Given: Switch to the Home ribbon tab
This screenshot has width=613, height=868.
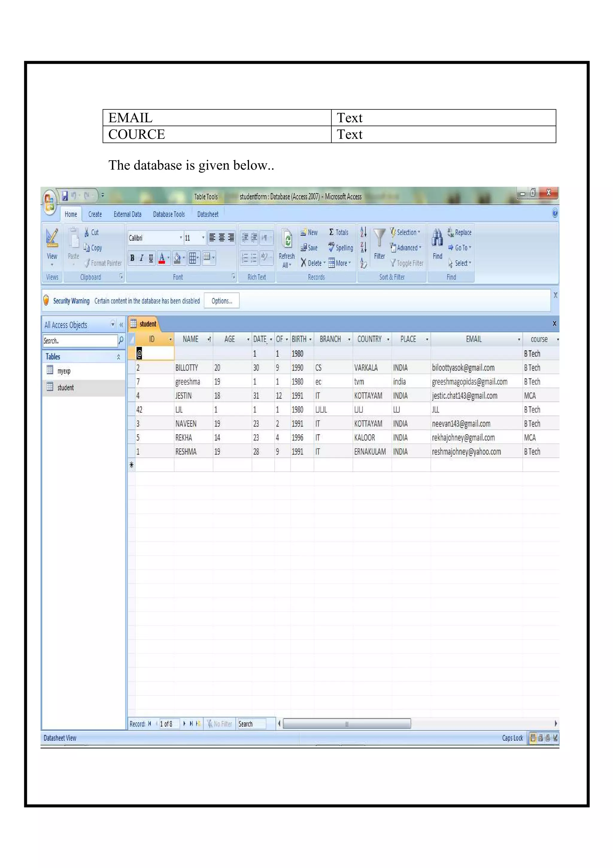Looking at the screenshot, I should point(71,214).
